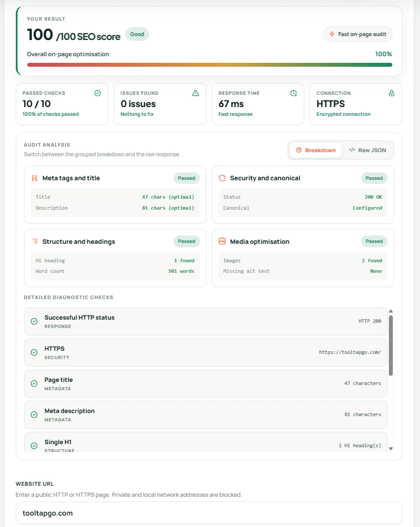Click the image icon beside Media optimisation
420x527 pixels.
(222, 241)
